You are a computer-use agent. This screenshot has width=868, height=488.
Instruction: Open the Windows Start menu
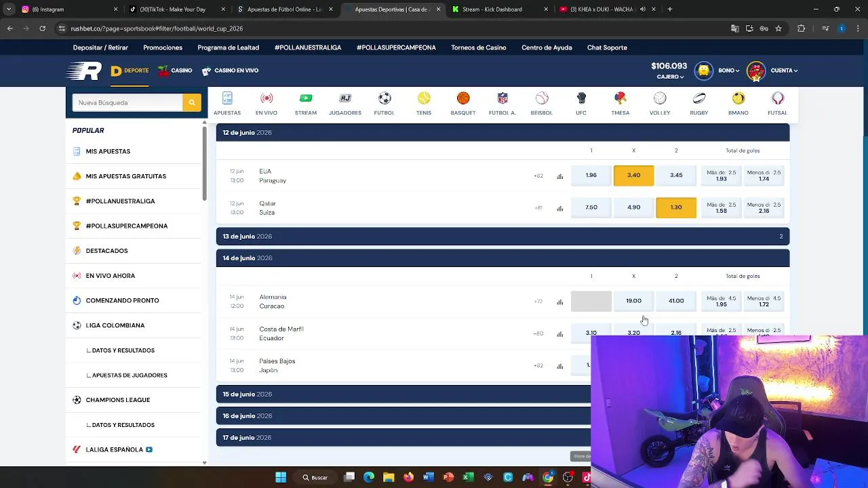[281, 477]
